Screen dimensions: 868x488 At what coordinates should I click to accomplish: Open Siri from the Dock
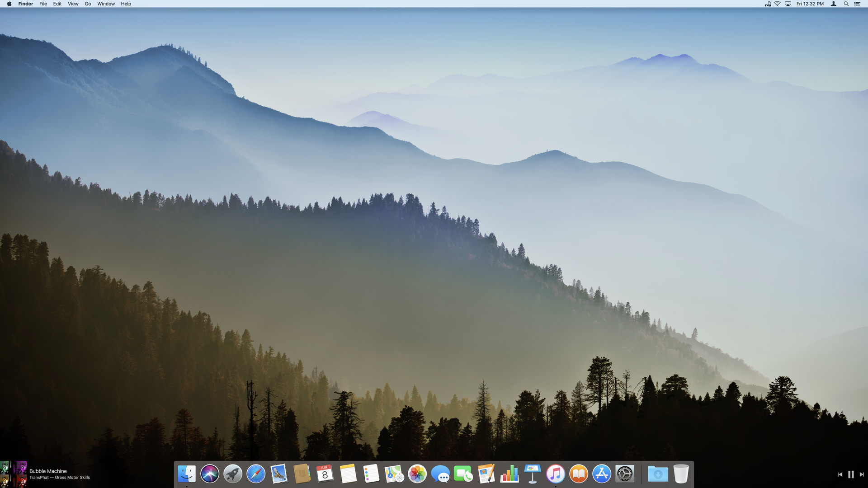click(x=210, y=474)
